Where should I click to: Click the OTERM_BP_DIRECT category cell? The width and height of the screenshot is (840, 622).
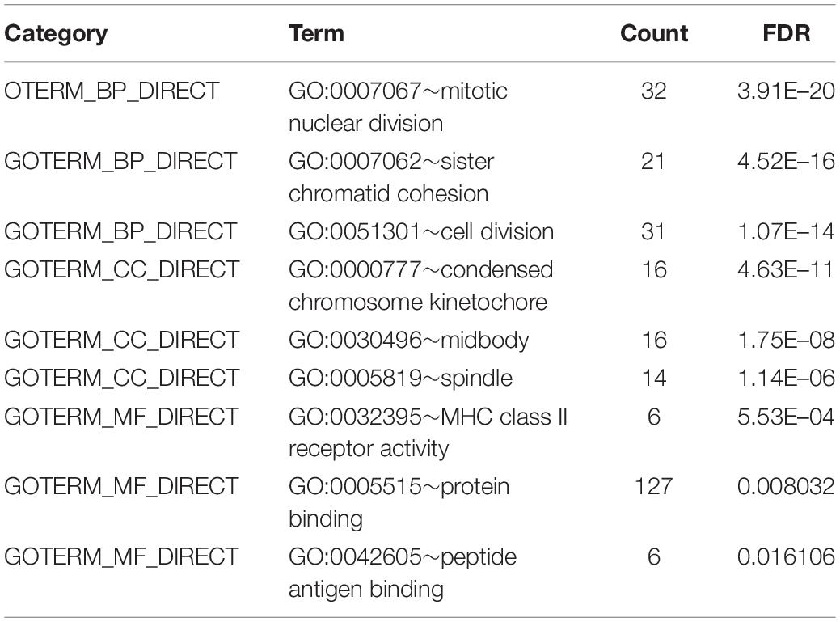tap(112, 91)
